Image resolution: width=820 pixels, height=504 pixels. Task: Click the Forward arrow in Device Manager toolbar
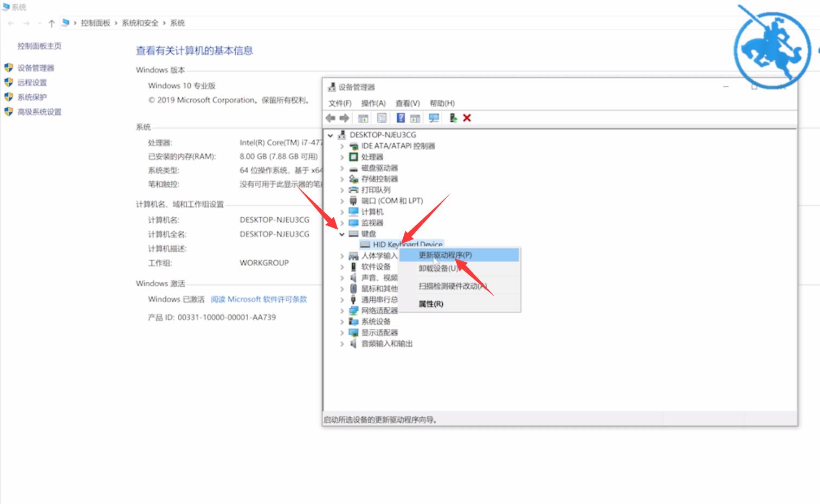344,118
